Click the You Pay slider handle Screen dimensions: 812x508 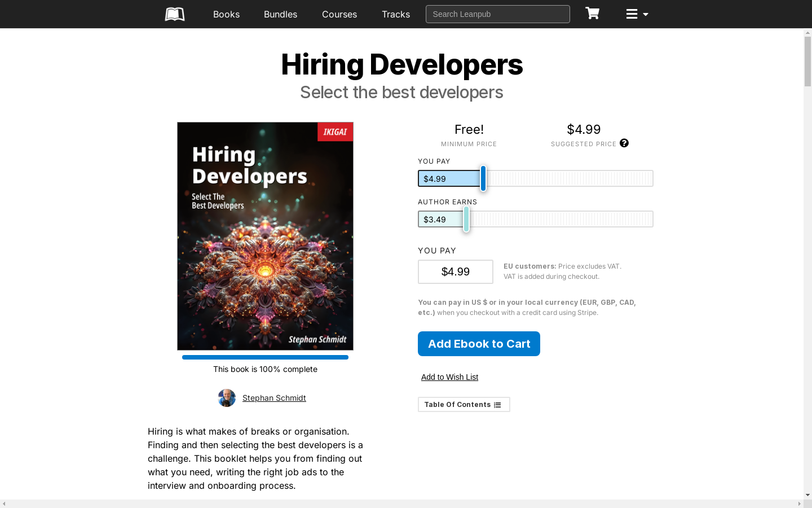tap(483, 178)
